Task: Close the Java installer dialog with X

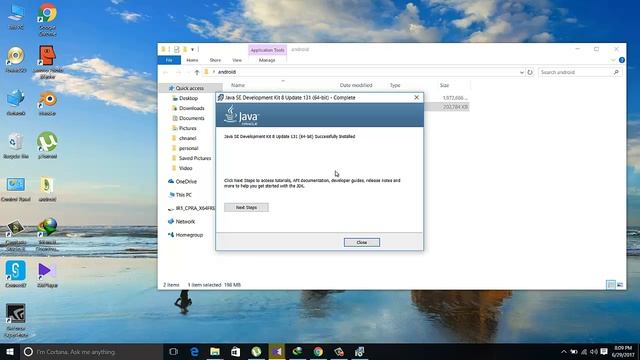Action: [x=416, y=98]
